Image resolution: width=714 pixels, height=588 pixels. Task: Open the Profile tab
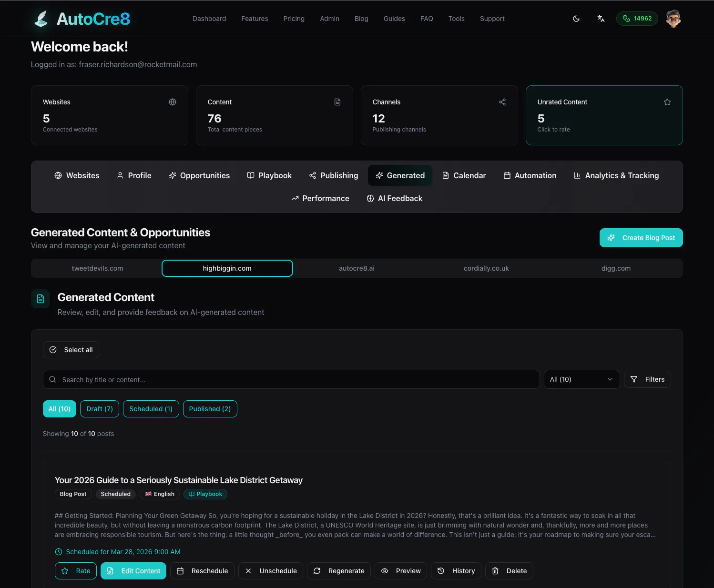click(134, 175)
